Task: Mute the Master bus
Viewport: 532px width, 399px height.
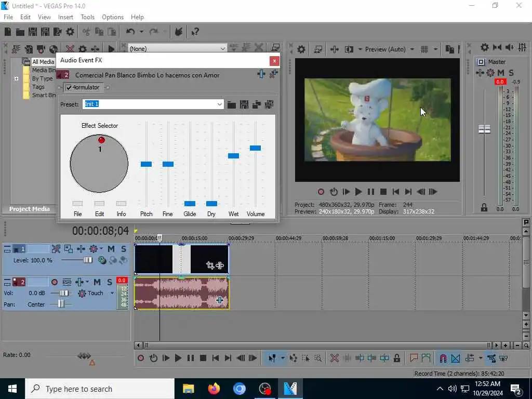Action: (x=501, y=73)
